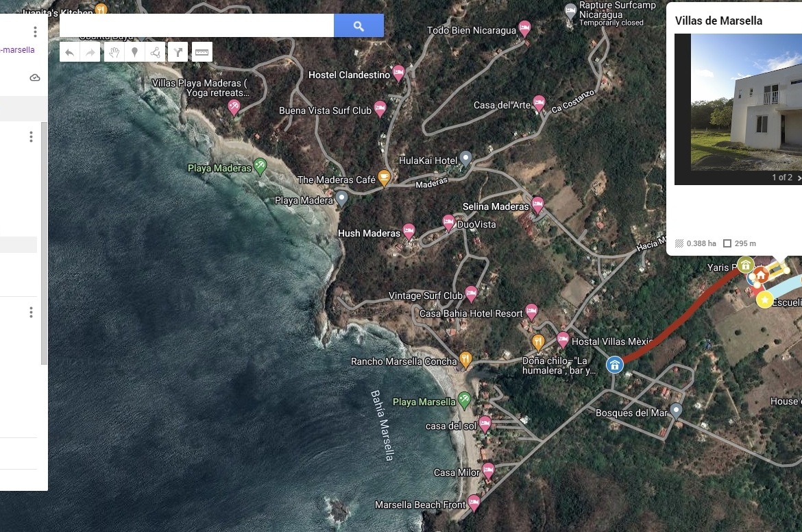The image size is (802, 532).
Task: Click the Bosques del Mar grey pin
Action: [676, 411]
